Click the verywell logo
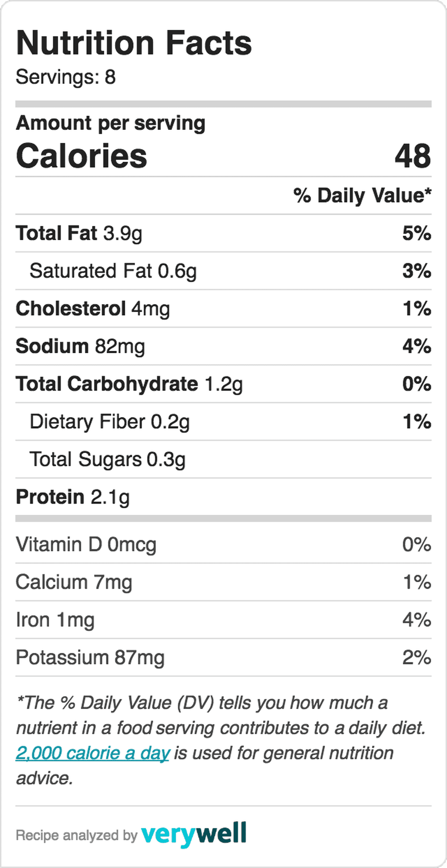 coord(194,834)
